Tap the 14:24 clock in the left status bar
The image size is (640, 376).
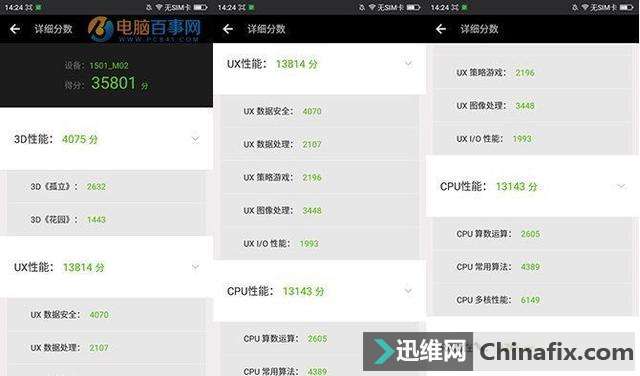[14, 7]
